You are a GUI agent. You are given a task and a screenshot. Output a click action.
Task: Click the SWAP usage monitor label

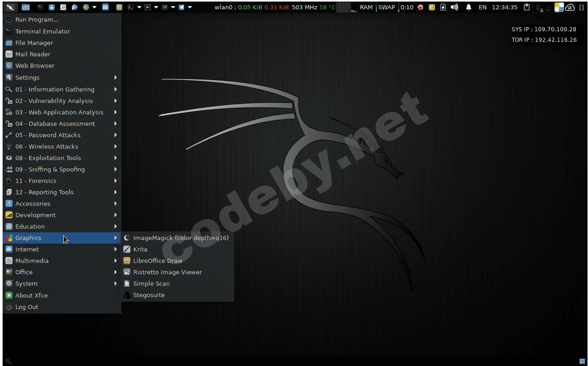click(387, 7)
